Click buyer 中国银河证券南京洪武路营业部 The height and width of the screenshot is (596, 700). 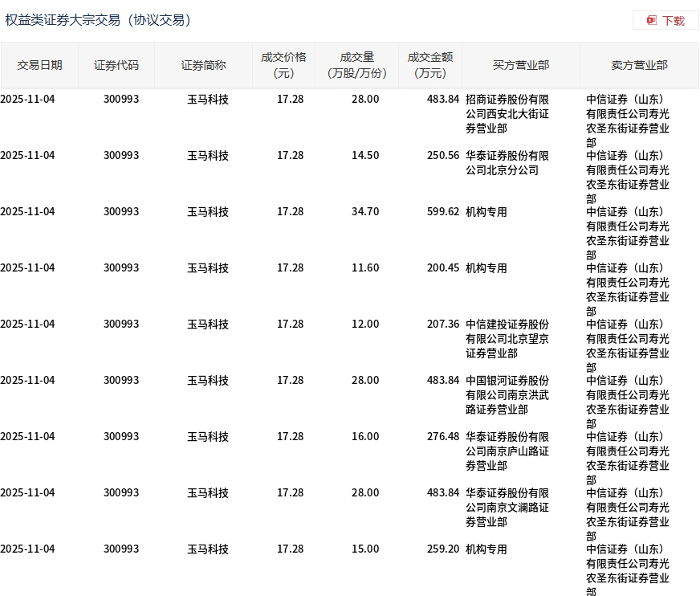[507, 394]
